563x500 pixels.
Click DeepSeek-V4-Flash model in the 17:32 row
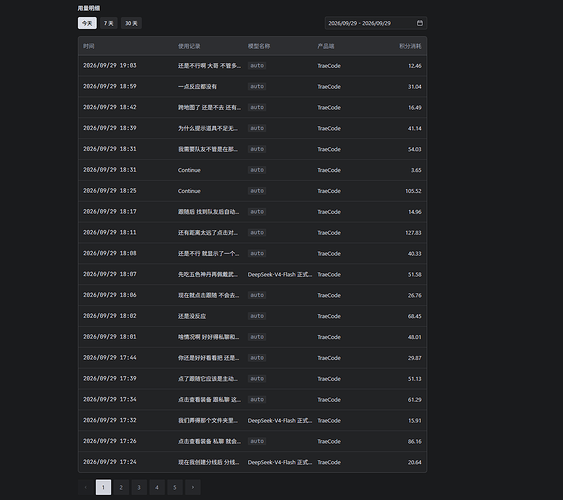pos(280,420)
